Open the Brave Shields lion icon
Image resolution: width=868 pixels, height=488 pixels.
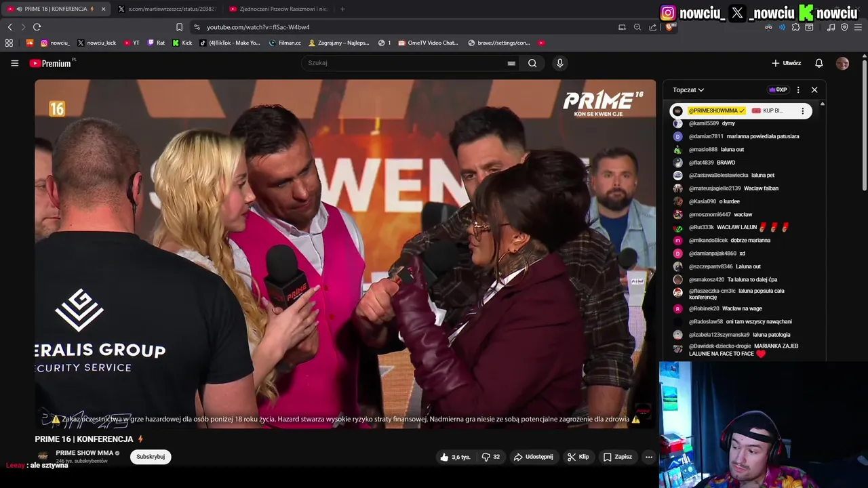[x=669, y=27]
